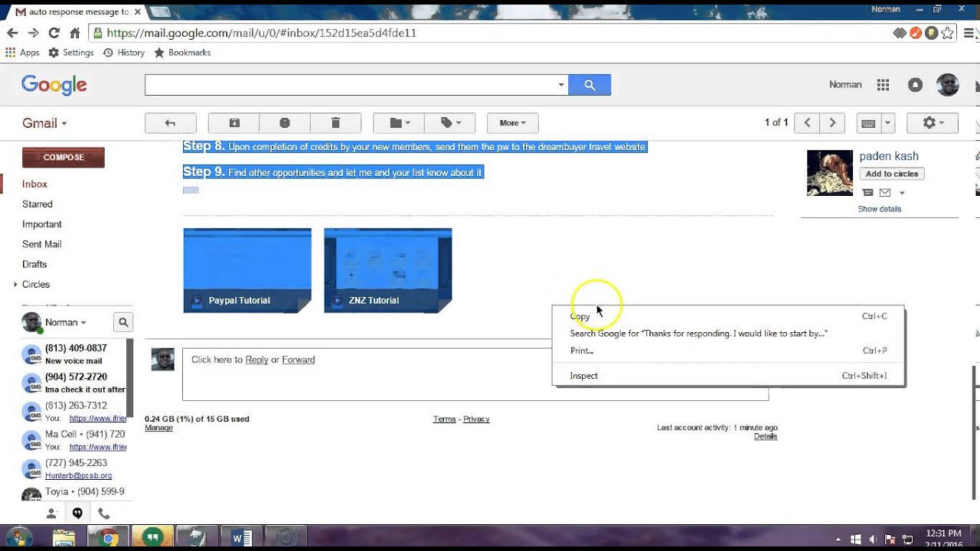
Task: Open the Norman chat status dropdown
Action: pos(65,323)
